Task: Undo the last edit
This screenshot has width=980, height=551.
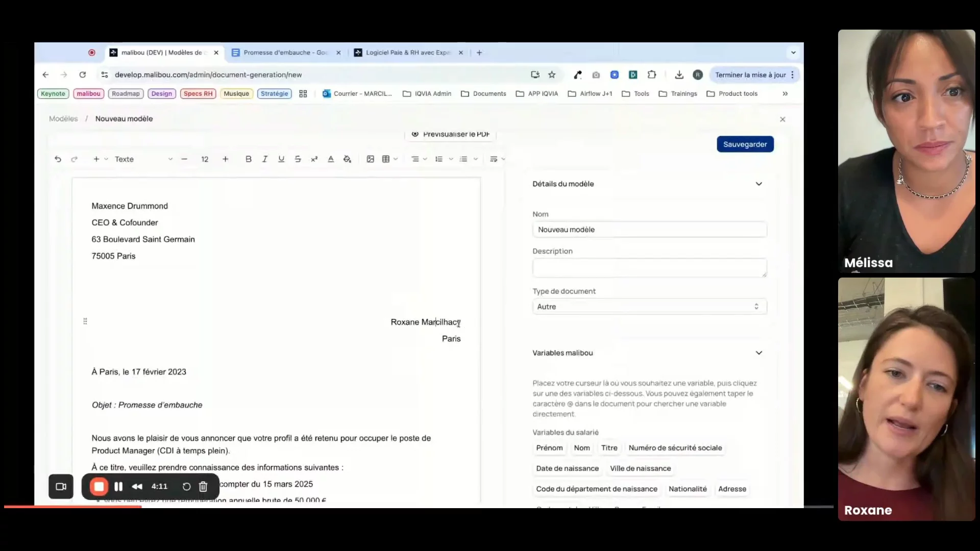Action: coord(58,159)
